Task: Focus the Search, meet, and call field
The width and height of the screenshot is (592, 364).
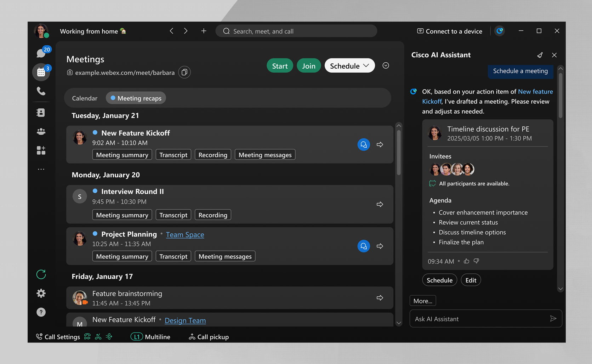Action: 296,31
